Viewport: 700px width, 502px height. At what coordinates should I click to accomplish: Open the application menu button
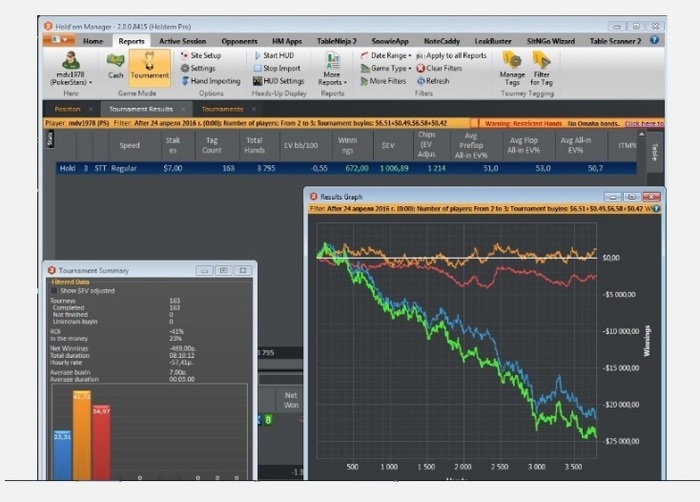point(59,40)
